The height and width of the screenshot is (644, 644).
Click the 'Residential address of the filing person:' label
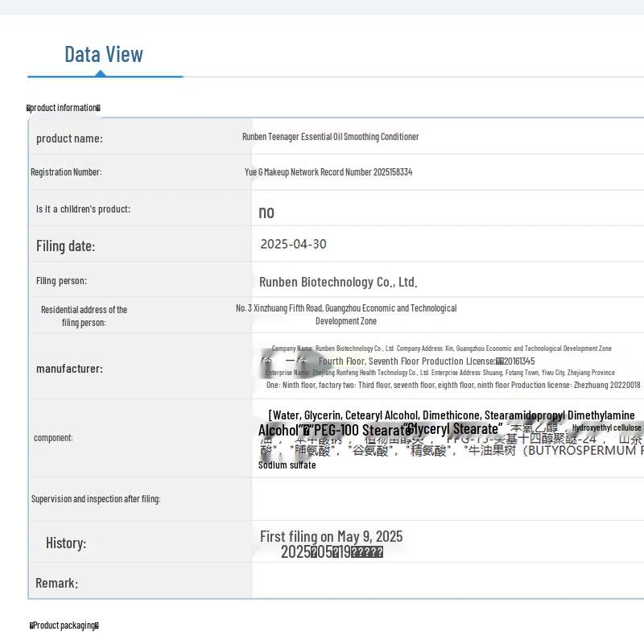coord(84,316)
